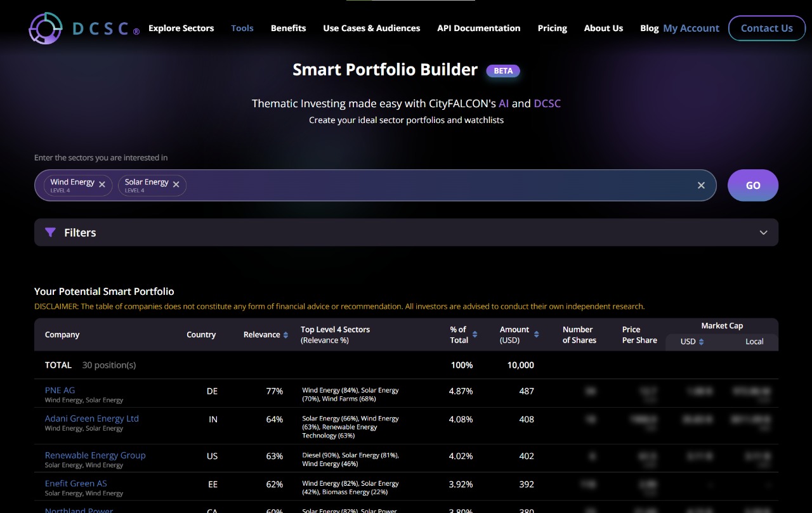812x513 pixels.
Task: Click the IN country cell
Action: (213, 419)
